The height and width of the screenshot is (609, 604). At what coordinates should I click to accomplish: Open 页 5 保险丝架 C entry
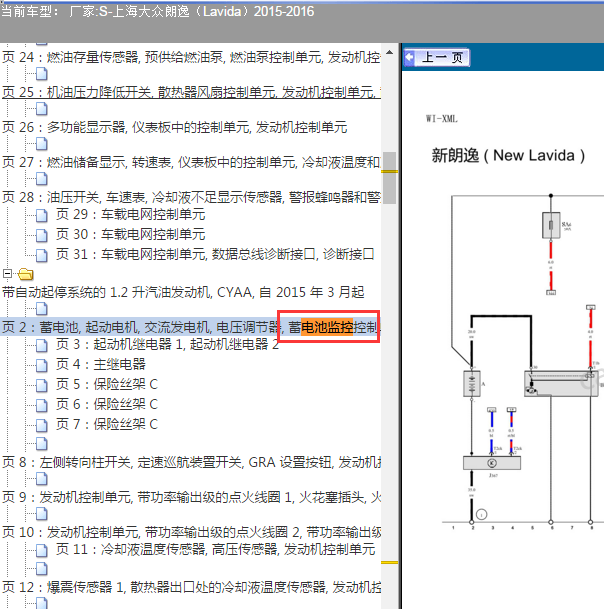[107, 384]
